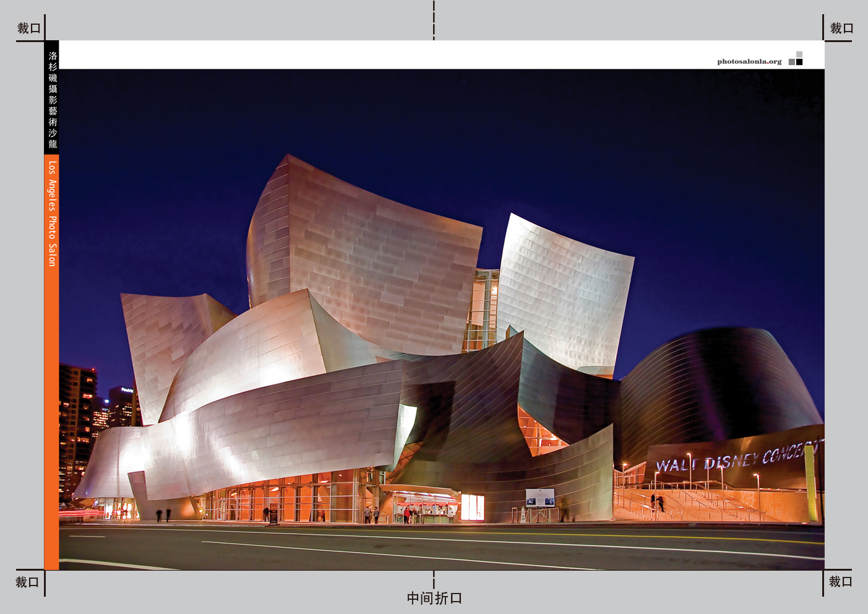Click the dark gray left logo square
The height and width of the screenshot is (614, 868).
[x=791, y=62]
